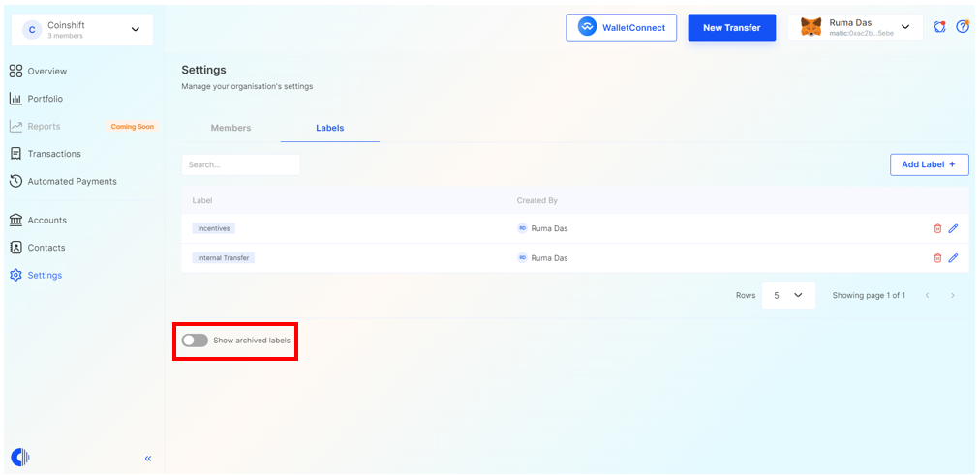Click the Add Label button

pos(929,164)
